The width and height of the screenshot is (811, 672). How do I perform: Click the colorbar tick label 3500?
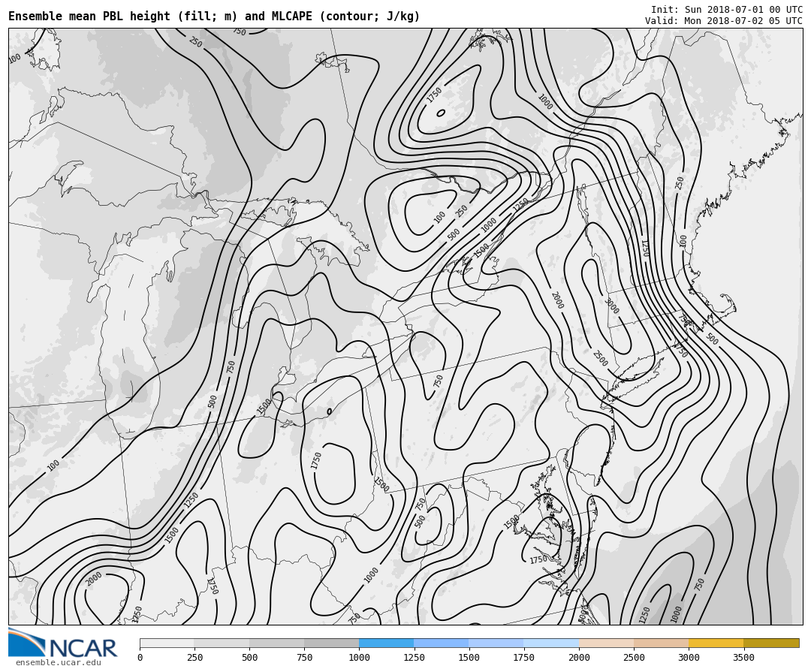743,658
